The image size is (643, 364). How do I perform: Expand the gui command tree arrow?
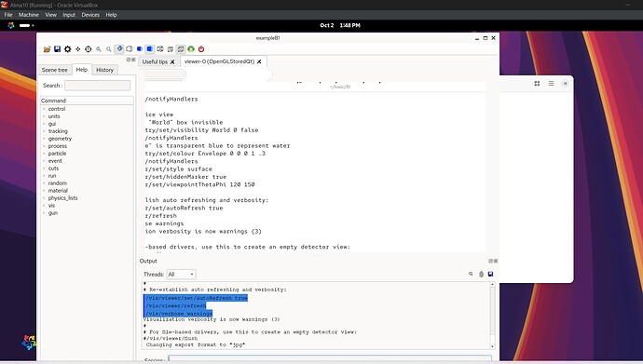click(x=44, y=124)
